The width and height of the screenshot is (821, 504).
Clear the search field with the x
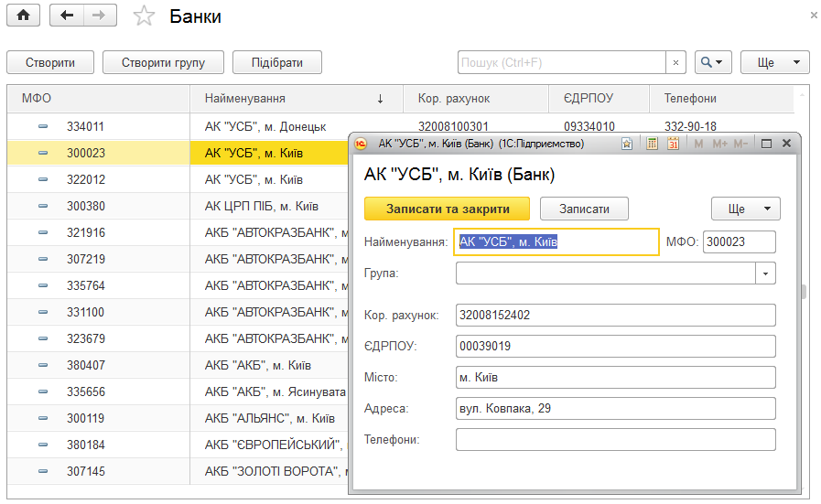[x=675, y=63]
